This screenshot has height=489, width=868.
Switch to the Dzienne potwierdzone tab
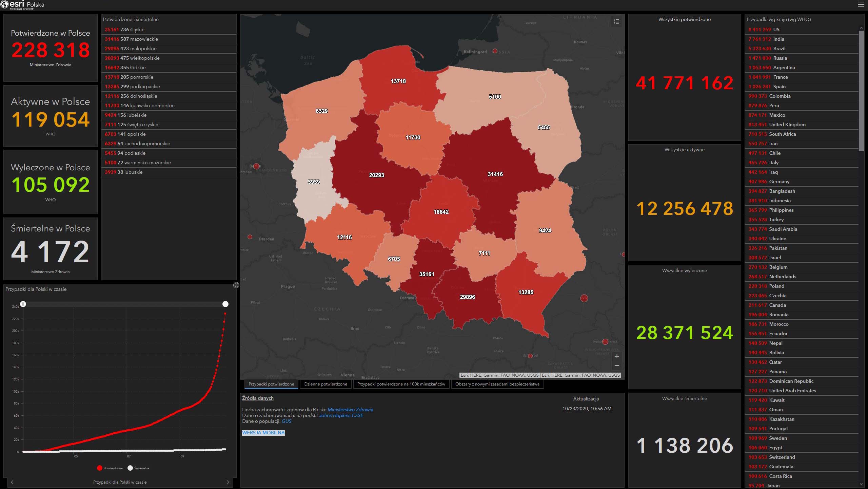coord(325,384)
